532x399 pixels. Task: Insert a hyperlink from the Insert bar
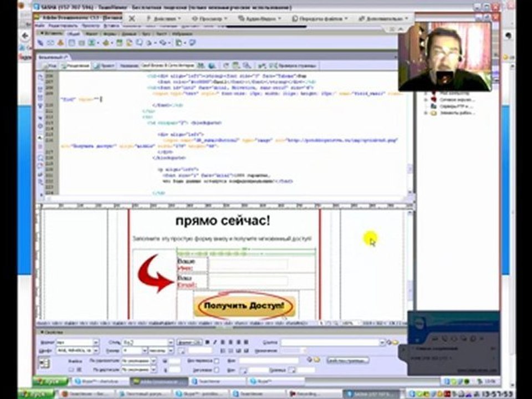click(x=40, y=43)
